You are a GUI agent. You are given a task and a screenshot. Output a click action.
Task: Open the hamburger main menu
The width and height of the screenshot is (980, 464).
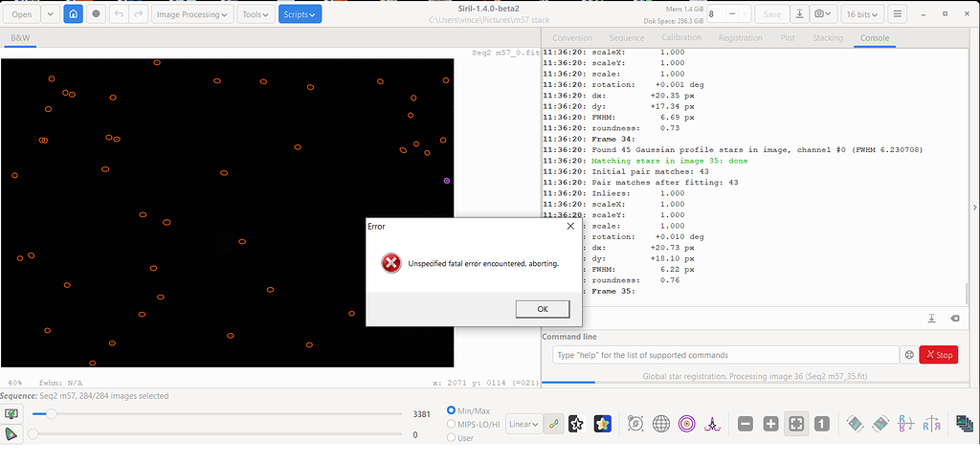click(x=898, y=13)
